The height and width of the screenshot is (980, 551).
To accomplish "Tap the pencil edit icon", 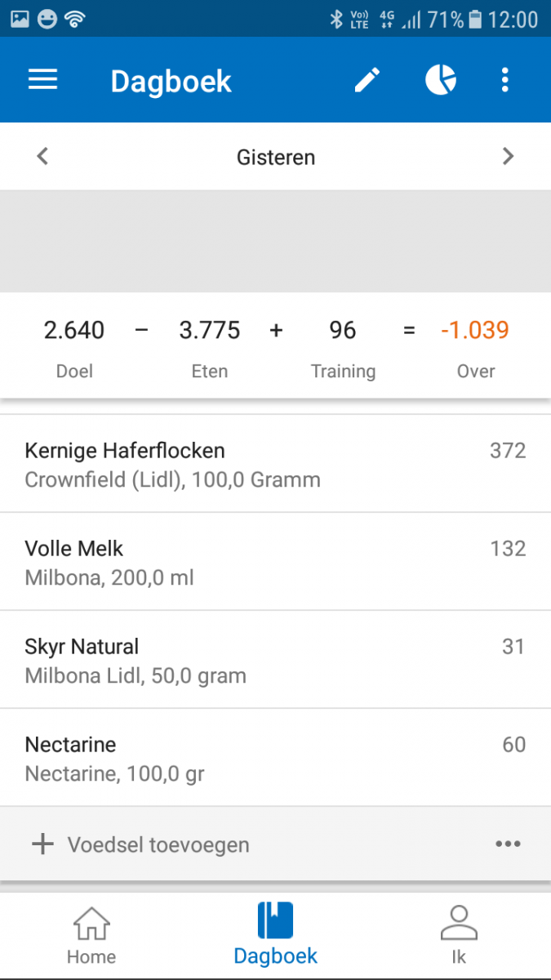I will tap(367, 80).
